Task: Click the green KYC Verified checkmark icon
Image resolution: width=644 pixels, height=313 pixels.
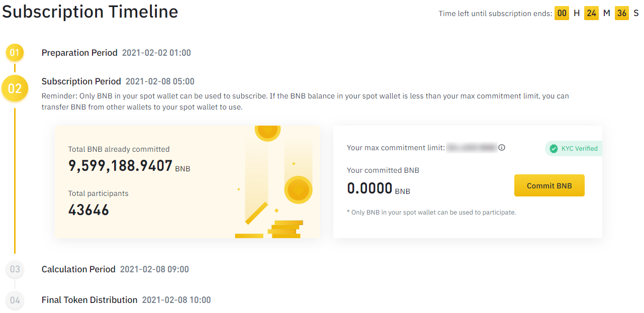Action: (554, 149)
